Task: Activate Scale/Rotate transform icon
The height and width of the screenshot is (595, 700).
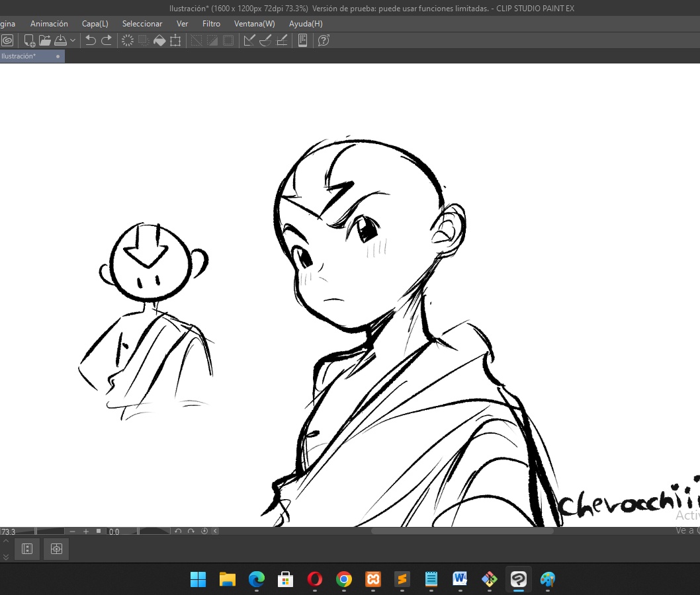Action: [175, 40]
